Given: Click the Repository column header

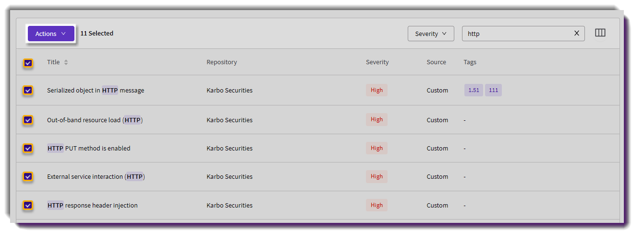Looking at the screenshot, I should tap(221, 62).
